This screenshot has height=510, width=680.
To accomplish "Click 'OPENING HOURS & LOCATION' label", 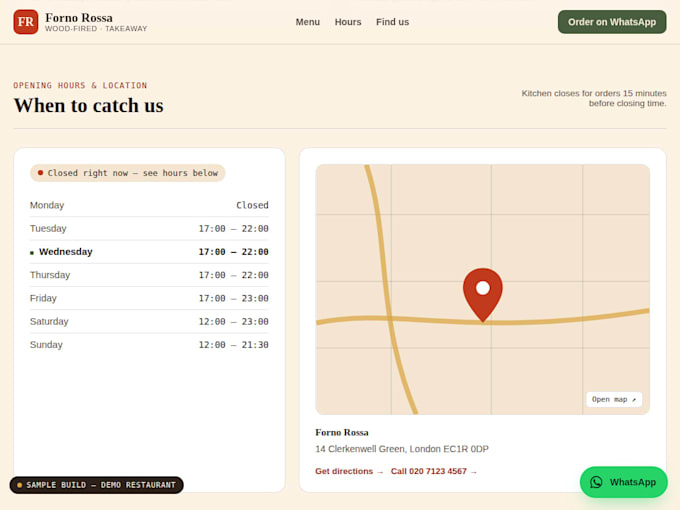I will pos(80,85).
